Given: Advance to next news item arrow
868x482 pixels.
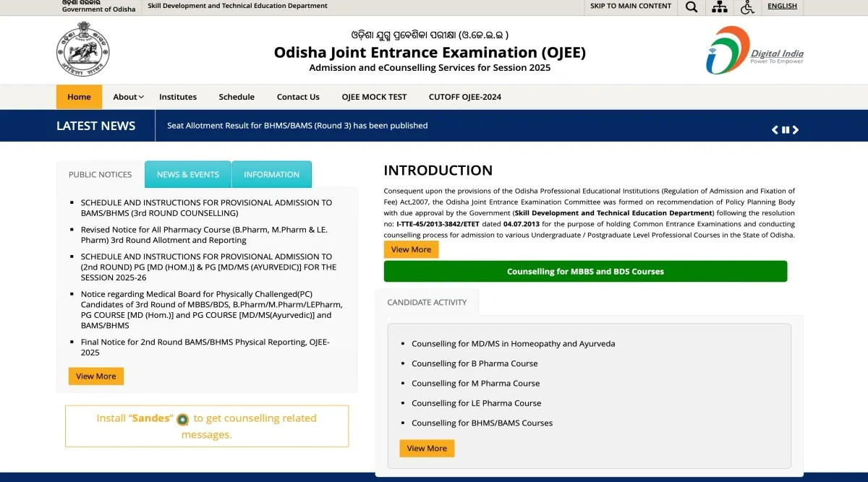Looking at the screenshot, I should point(796,130).
